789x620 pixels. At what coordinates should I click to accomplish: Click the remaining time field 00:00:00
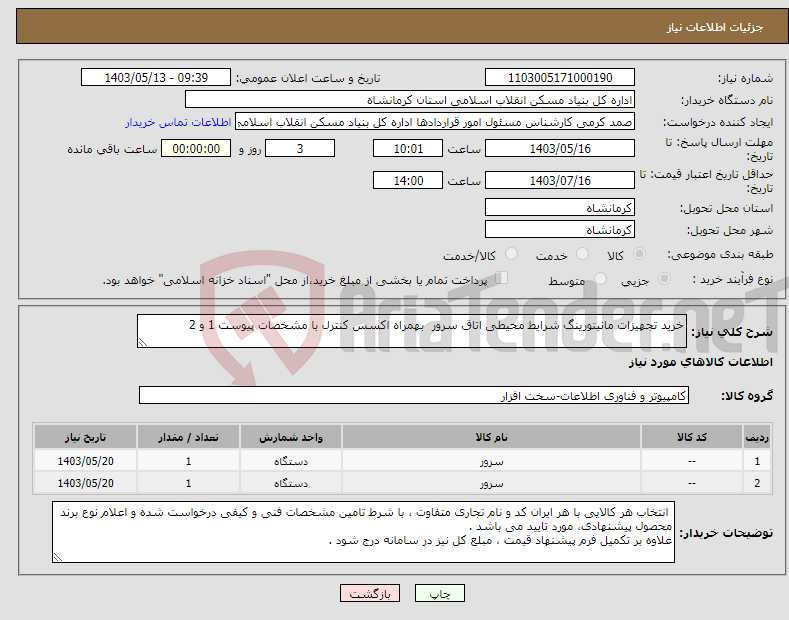point(196,148)
